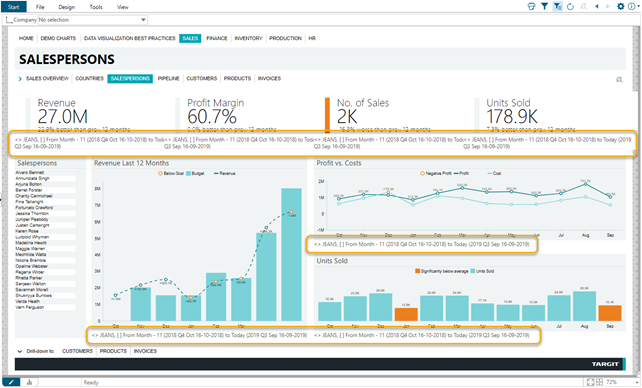Open the View menu
The image size is (642, 388).
pos(122,7)
